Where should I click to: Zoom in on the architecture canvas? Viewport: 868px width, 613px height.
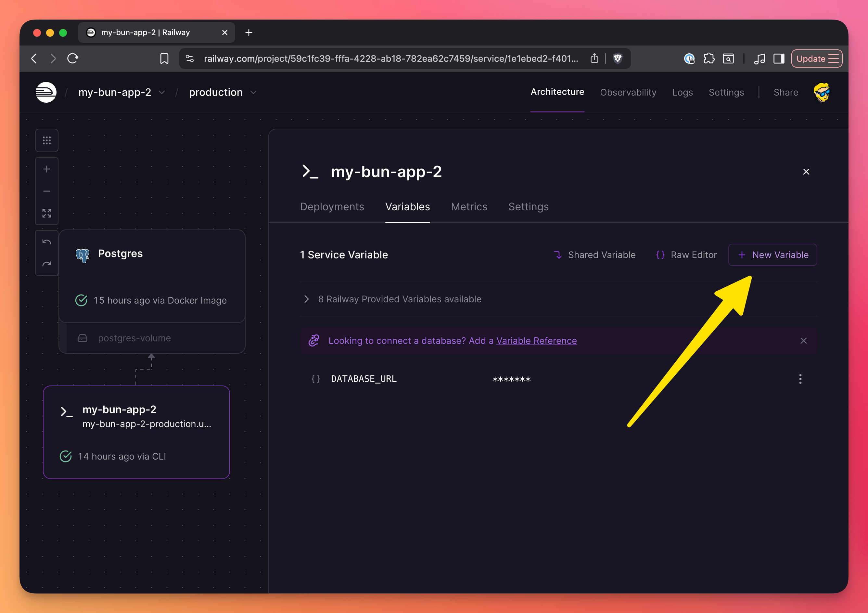click(46, 169)
